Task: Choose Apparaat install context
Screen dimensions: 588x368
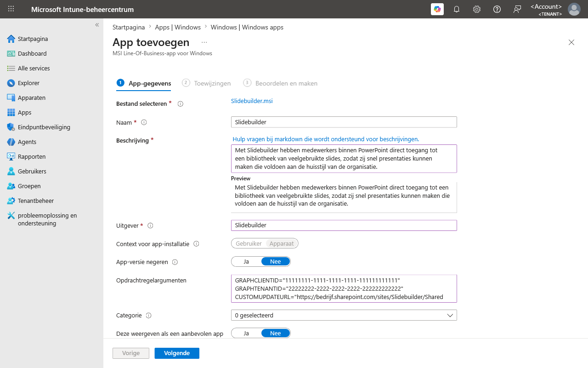Action: point(282,243)
